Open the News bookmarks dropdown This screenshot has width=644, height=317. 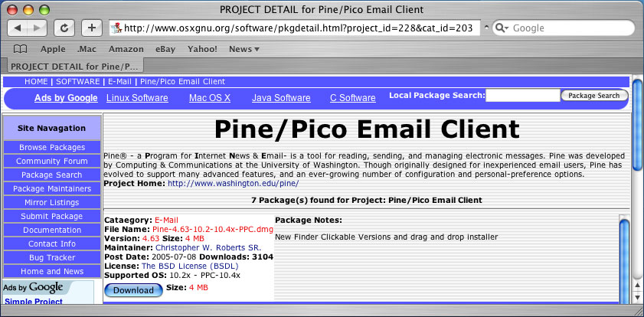(x=244, y=49)
